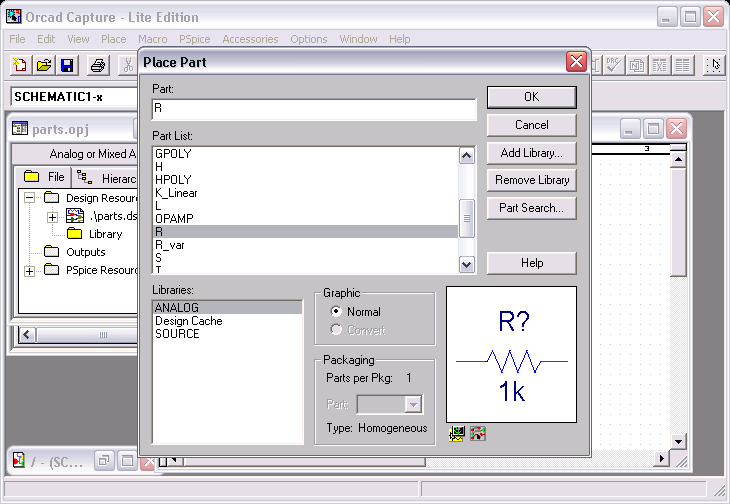730x504 pixels.
Task: Click the Outputs folder icon
Action: 51,252
